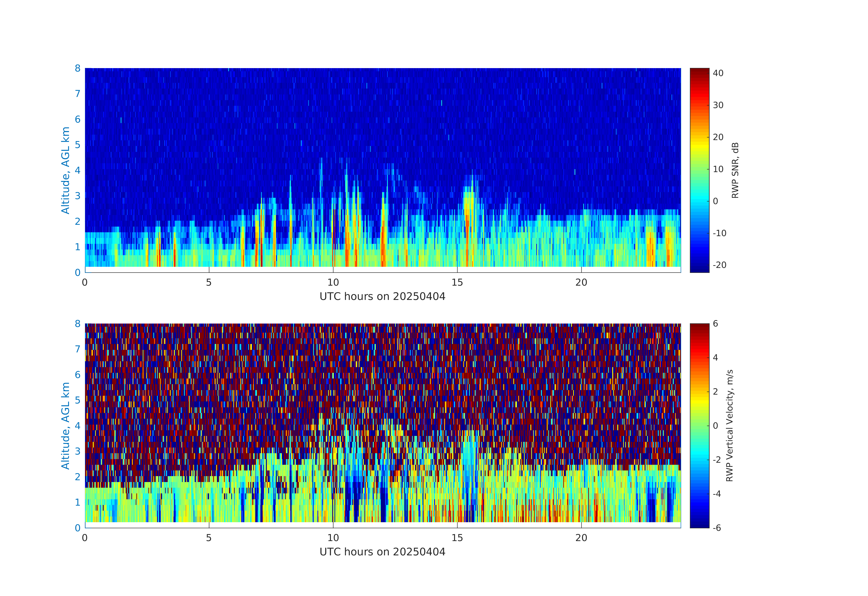Click the 6 tick on the velocity colorbar
868x596 pixels.
[x=715, y=324]
